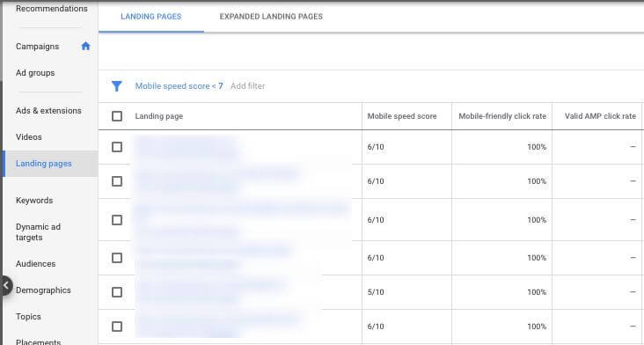Viewport: 644px width, 345px height.
Task: Switch to the Expanded Landing Pages tab
Action: point(271,17)
